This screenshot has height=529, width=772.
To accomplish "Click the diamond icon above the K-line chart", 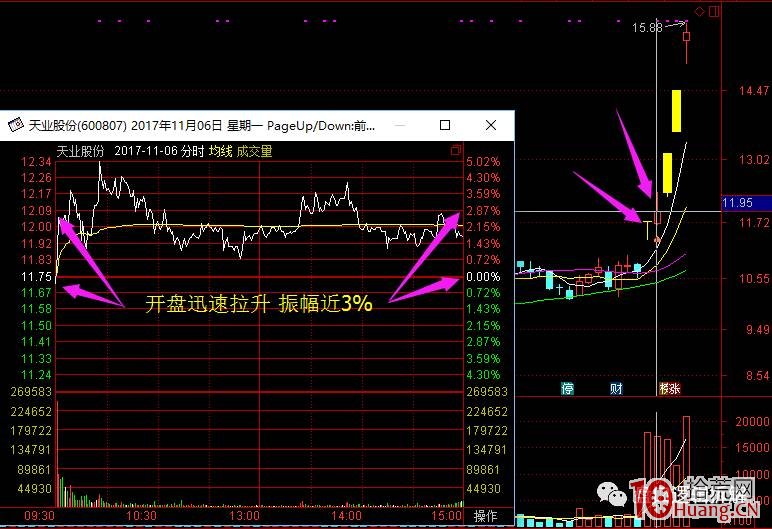I will pos(699,11).
